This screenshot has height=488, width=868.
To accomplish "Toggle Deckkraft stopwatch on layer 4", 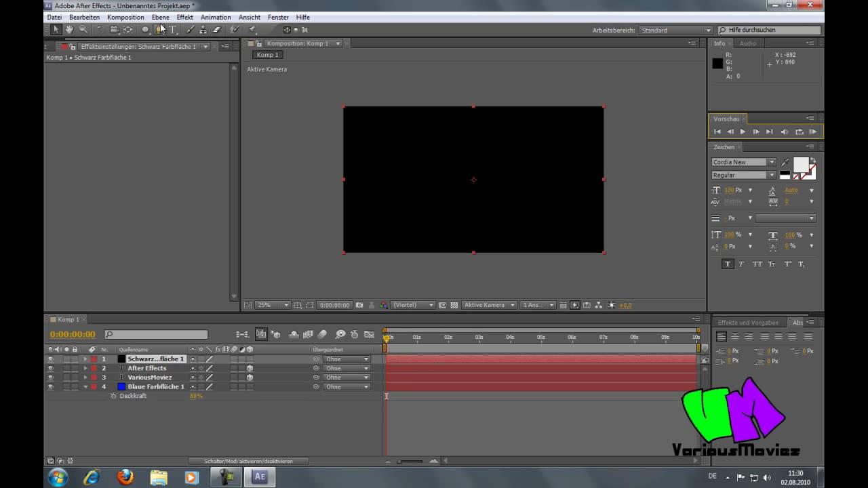I will coord(113,396).
